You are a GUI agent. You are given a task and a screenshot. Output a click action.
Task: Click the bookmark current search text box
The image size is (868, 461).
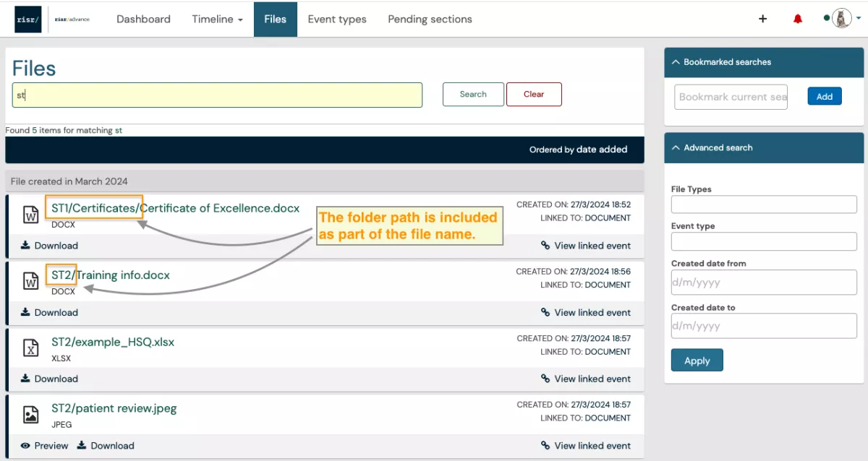coord(731,96)
